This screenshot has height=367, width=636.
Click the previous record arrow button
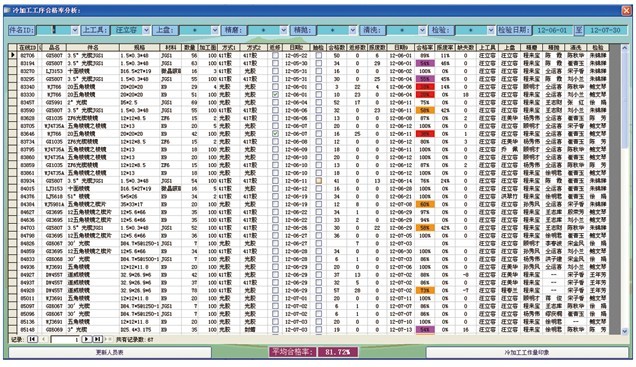tap(44, 339)
